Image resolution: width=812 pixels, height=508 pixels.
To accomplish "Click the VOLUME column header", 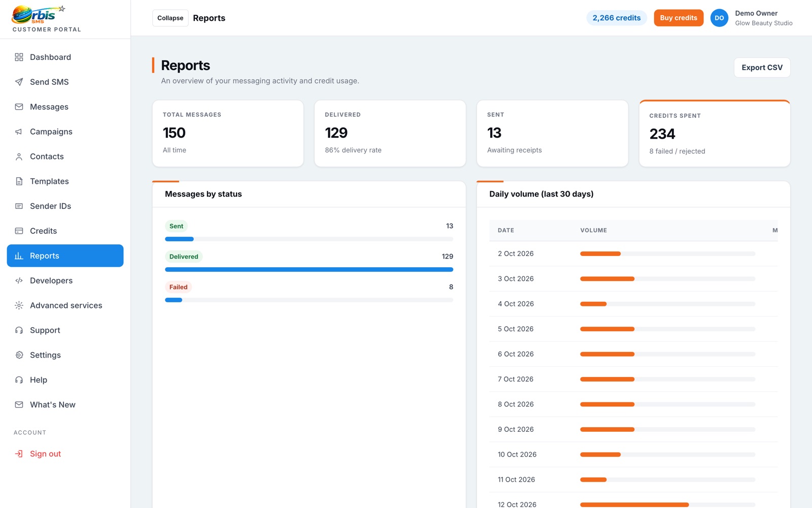I will click(594, 230).
